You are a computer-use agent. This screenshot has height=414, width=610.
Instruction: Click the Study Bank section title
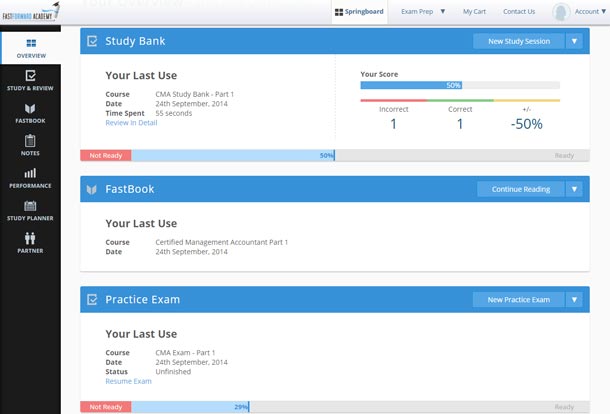(x=135, y=41)
